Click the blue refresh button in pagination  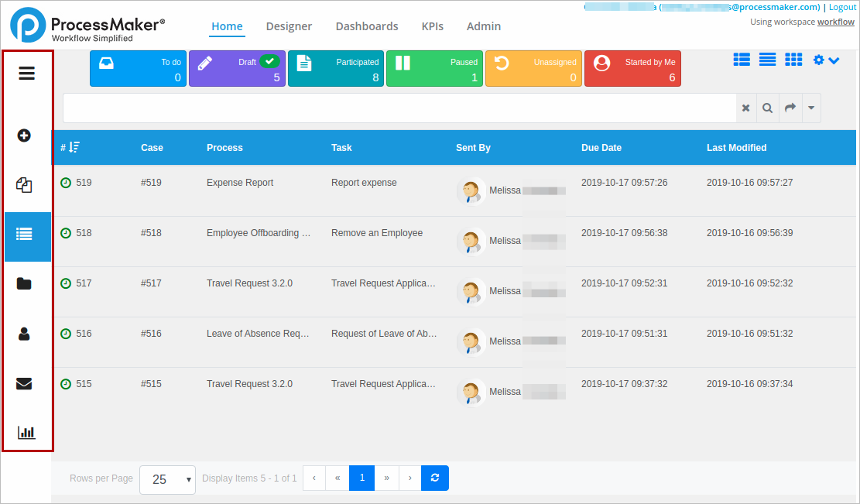tap(435, 478)
